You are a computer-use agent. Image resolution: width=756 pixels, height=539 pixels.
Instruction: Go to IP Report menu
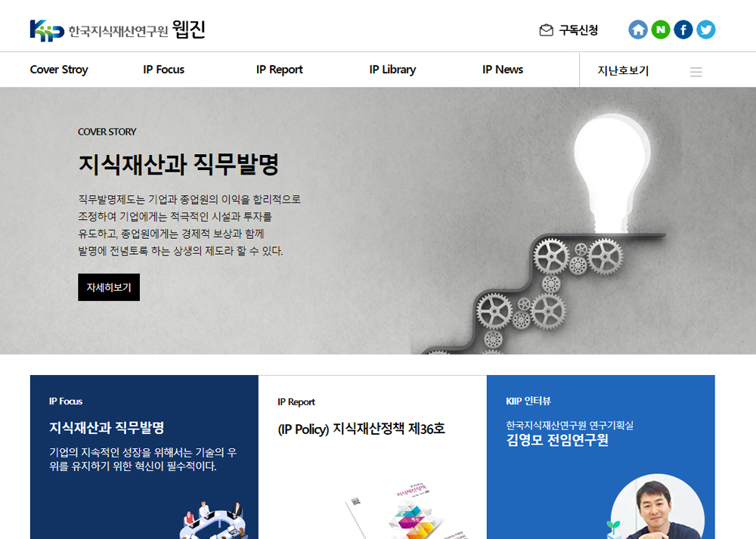[x=279, y=70]
